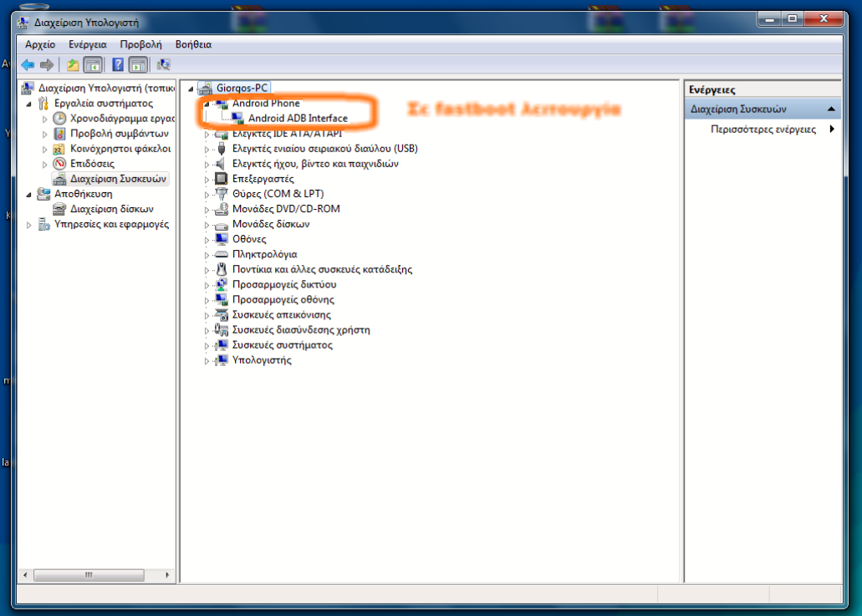
Task: Click the Up one level folder icon
Action: point(73,65)
